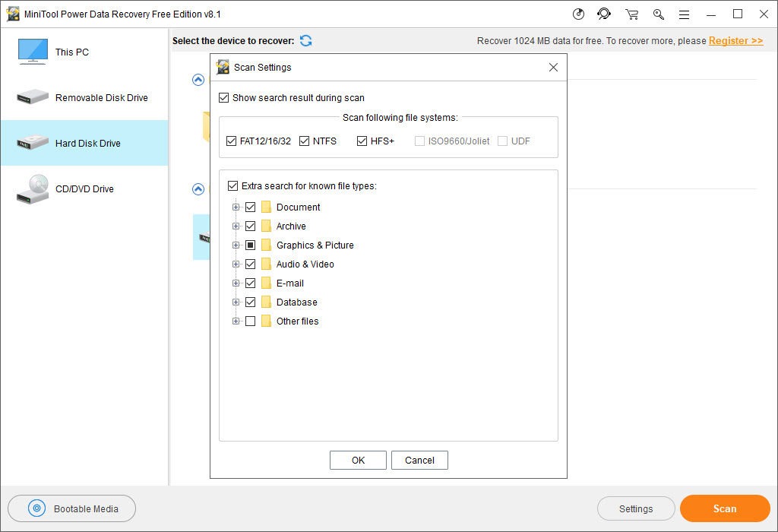The width and height of the screenshot is (778, 532).
Task: Click the E-mail folder icon
Action: (266, 283)
